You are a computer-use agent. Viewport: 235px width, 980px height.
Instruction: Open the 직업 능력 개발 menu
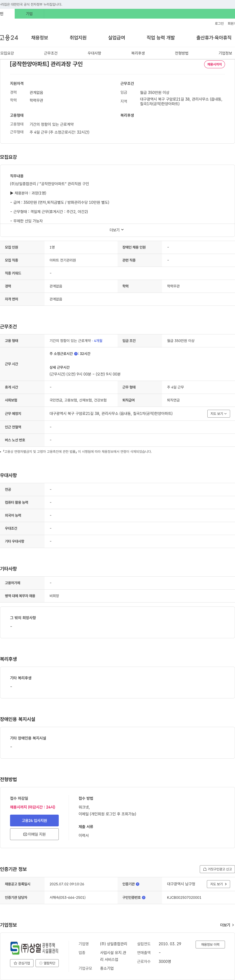point(161,38)
